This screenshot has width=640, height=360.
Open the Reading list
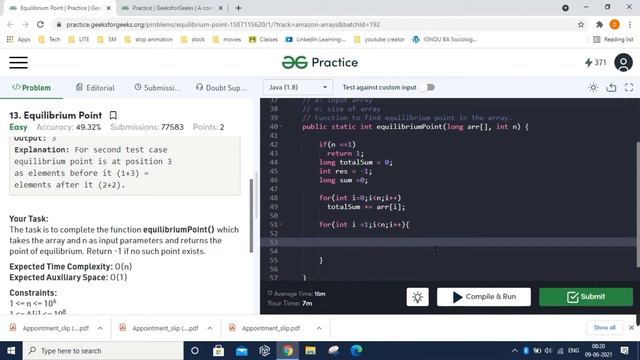click(613, 39)
